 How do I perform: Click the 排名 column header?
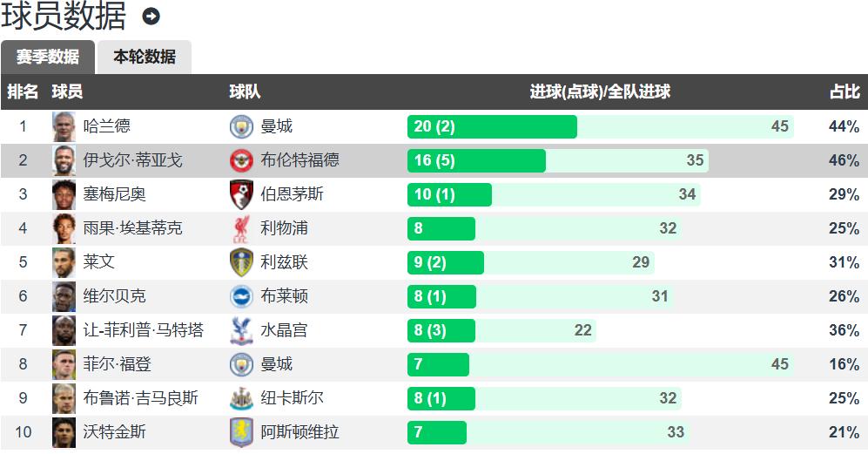pyautogui.click(x=23, y=91)
